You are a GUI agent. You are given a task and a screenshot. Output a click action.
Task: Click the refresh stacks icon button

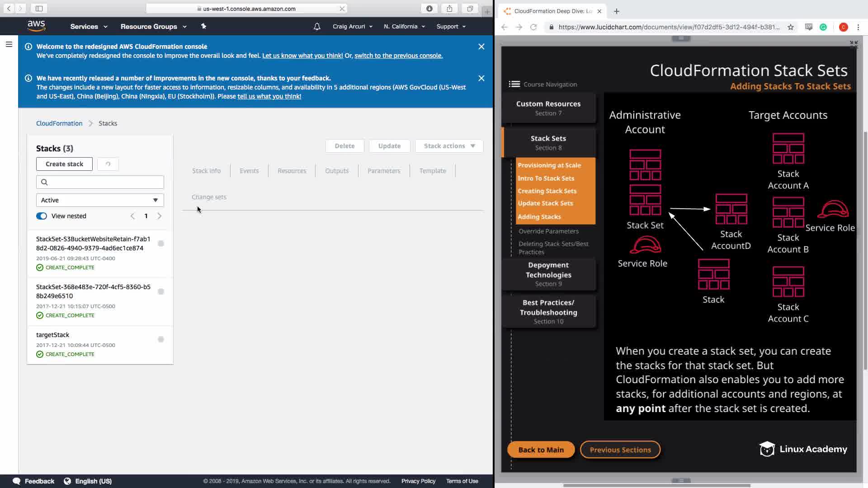(x=108, y=164)
